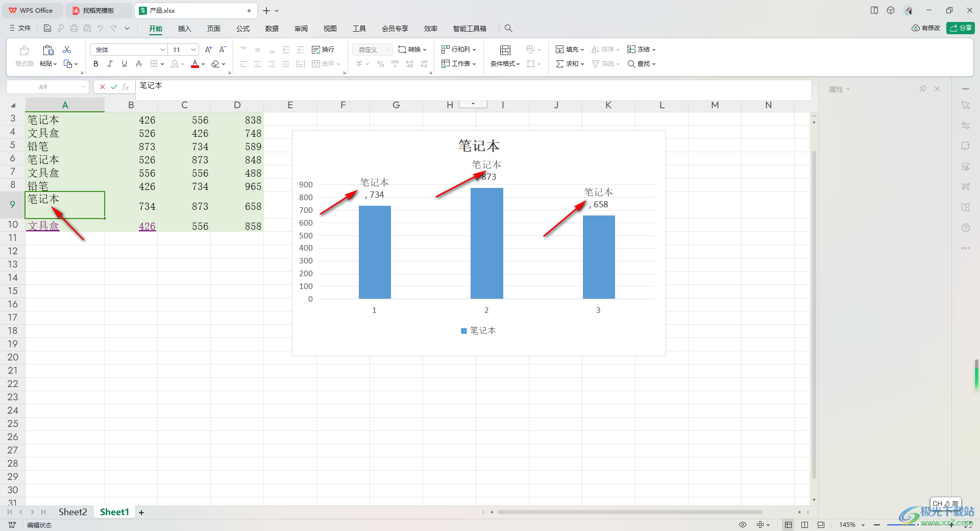Click the settings sliders icon in right sidebar
The height and width of the screenshot is (531, 980).
pos(966,126)
